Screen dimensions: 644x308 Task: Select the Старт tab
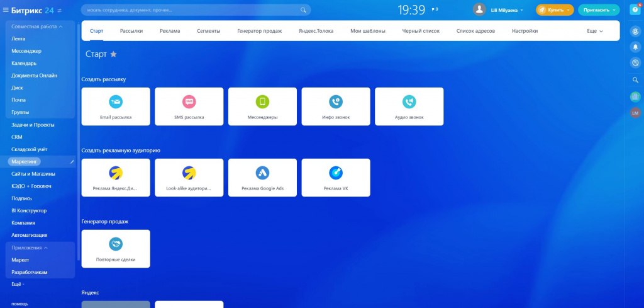96,31
